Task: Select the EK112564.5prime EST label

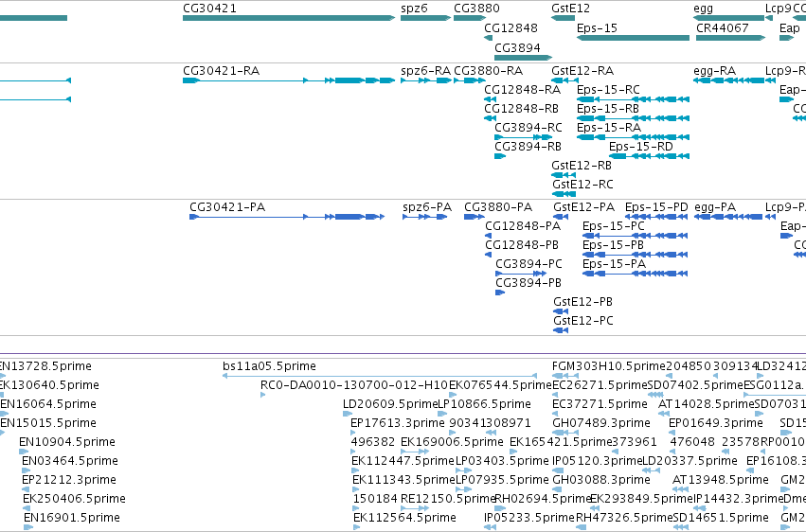Action: pyautogui.click(x=404, y=518)
